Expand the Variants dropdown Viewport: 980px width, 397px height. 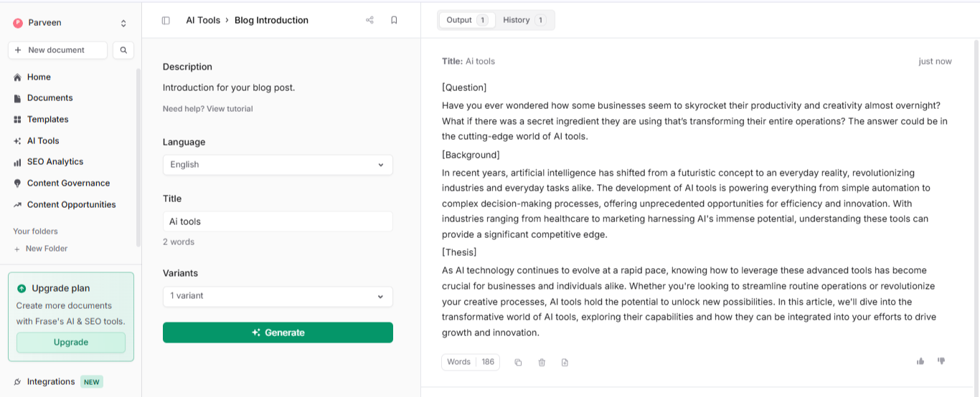278,296
